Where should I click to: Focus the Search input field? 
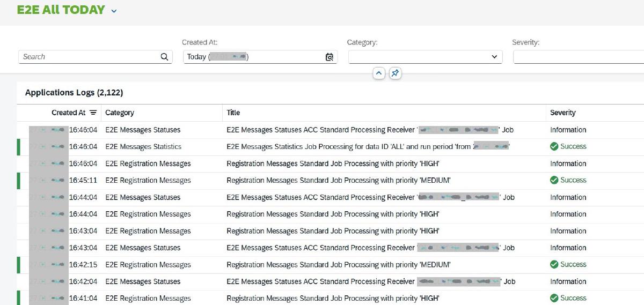tap(89, 57)
